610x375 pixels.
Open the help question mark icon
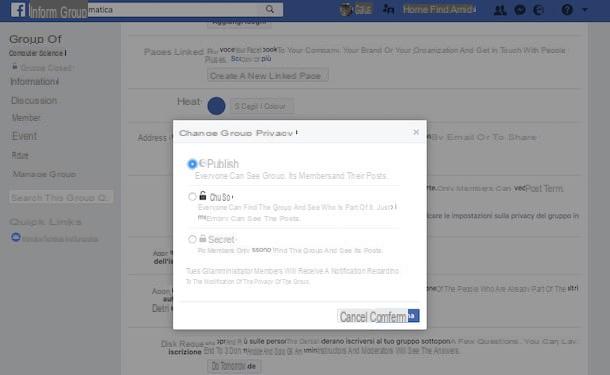[567, 9]
